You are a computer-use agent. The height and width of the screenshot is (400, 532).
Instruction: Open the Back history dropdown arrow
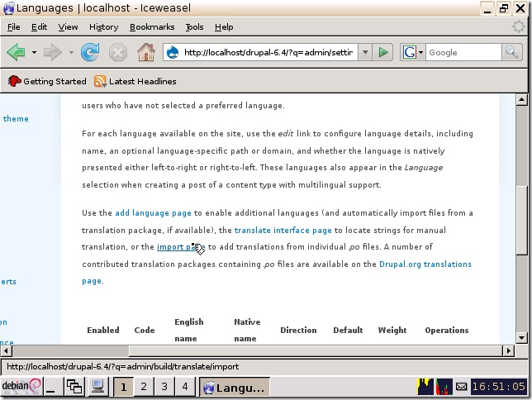pyautogui.click(x=34, y=52)
